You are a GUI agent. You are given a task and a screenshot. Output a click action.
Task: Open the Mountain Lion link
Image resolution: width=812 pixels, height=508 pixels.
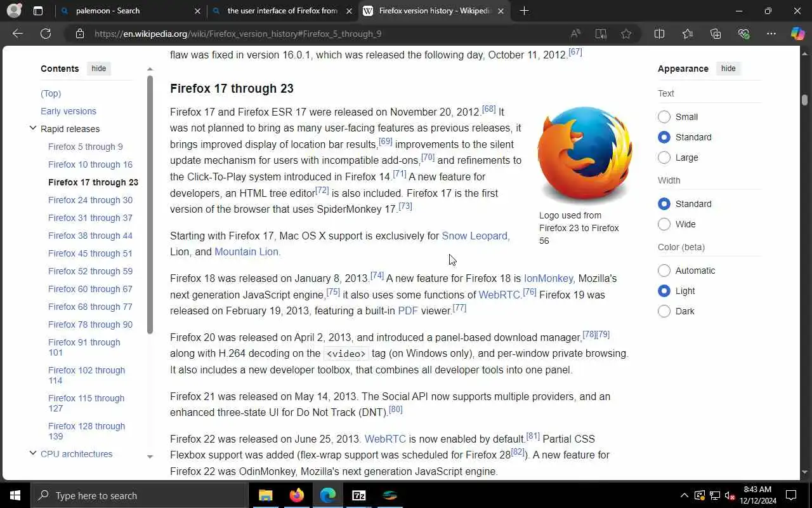246,251
